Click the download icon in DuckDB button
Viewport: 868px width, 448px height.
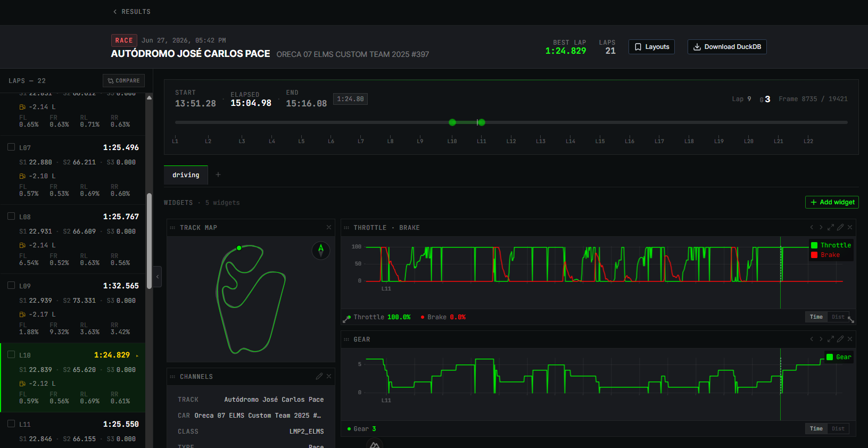pos(697,47)
